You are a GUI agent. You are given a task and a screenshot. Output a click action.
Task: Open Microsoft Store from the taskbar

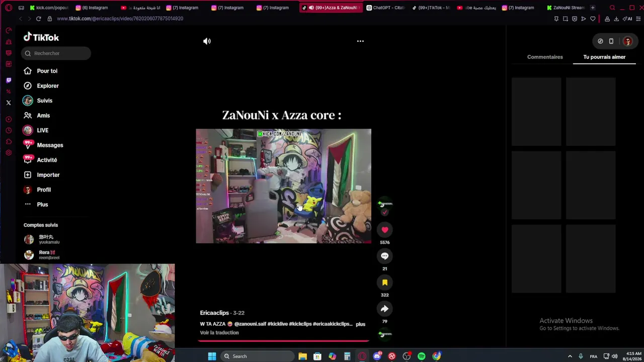click(317, 356)
